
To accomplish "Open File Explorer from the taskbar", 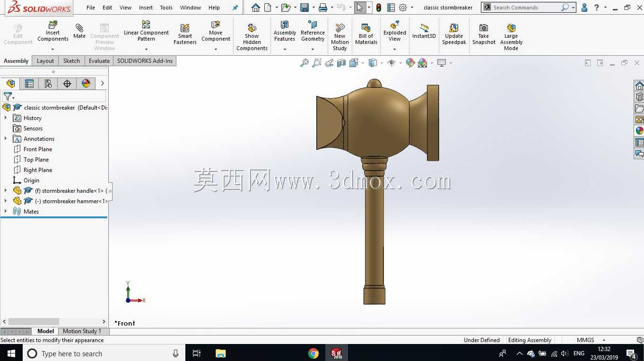I will coord(220,353).
